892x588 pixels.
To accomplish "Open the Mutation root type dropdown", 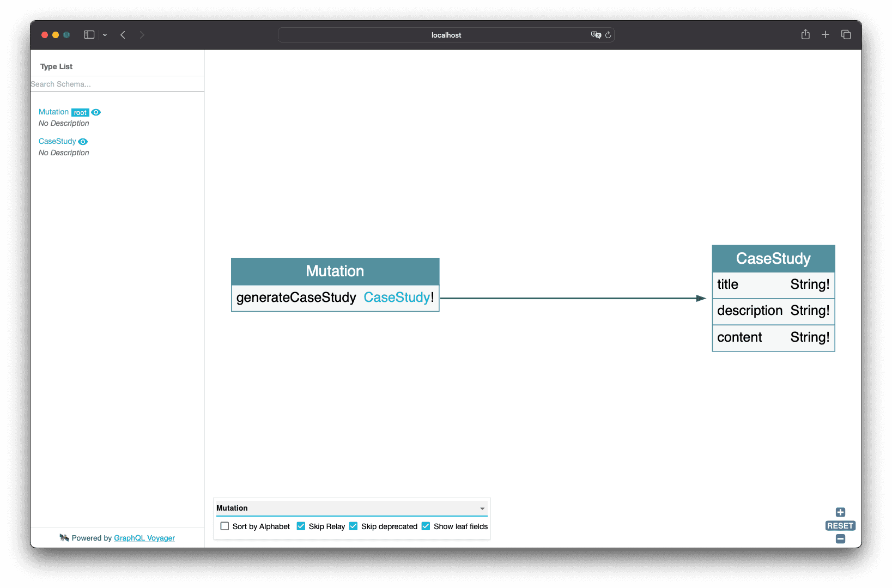I will (x=351, y=508).
